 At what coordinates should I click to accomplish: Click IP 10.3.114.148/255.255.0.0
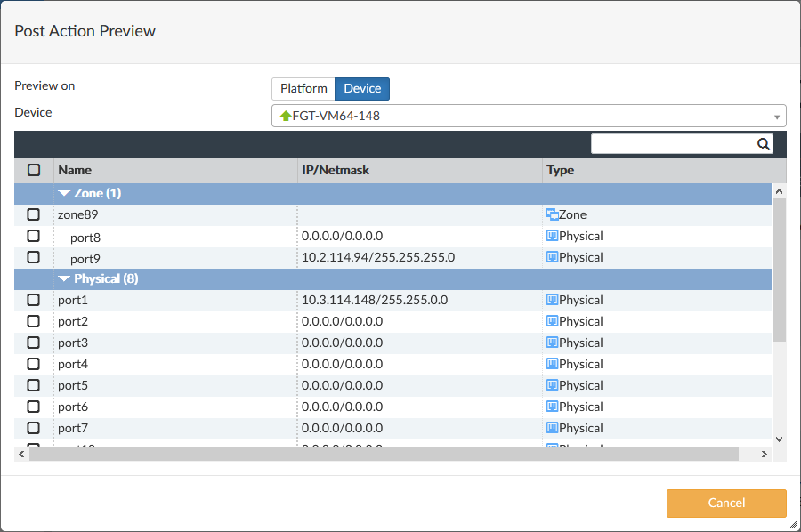(375, 300)
